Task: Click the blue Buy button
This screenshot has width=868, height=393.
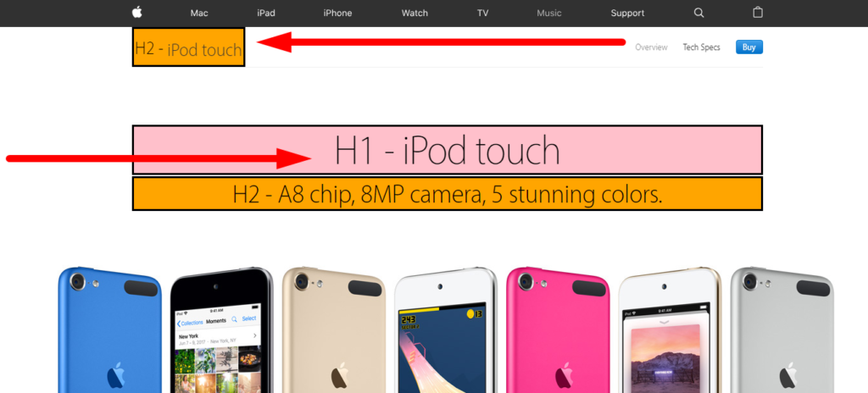Action: coord(749,47)
